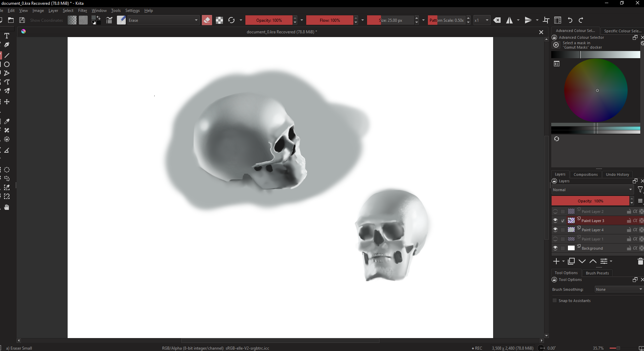Viewport: 644px width, 351px height.
Task: Duplicate the selected layer
Action: point(571,261)
